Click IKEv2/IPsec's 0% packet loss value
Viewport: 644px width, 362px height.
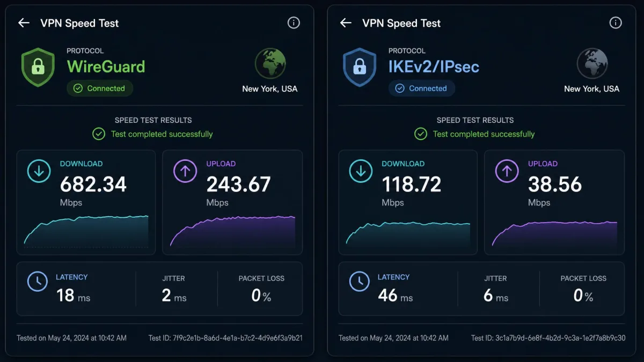(583, 295)
